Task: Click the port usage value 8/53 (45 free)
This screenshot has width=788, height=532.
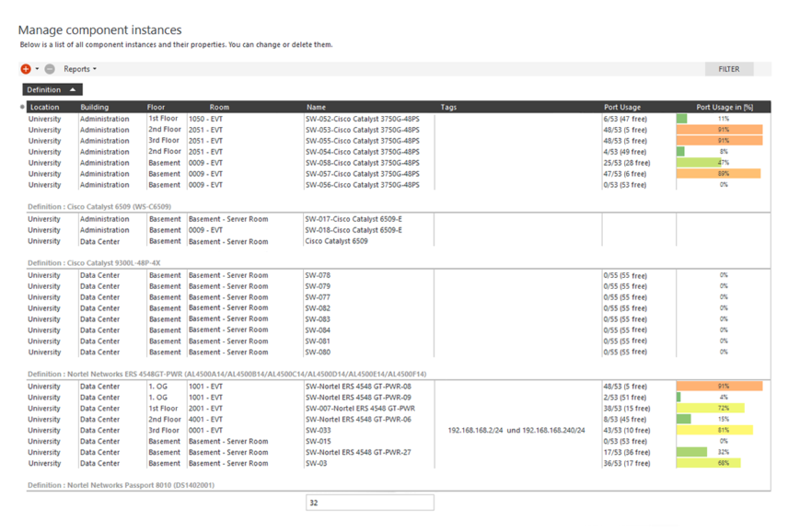Action: pyautogui.click(x=625, y=420)
